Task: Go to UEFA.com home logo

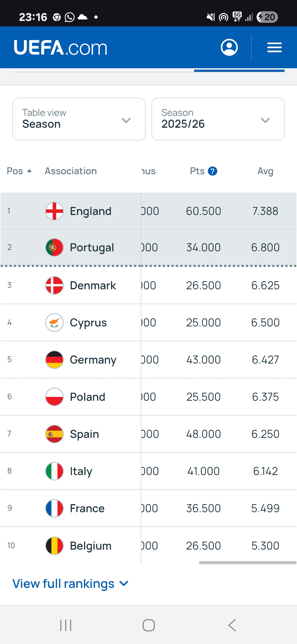Action: (x=61, y=48)
